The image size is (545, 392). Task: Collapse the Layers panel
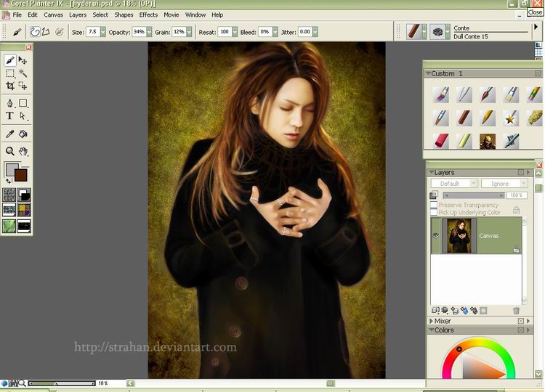point(431,172)
